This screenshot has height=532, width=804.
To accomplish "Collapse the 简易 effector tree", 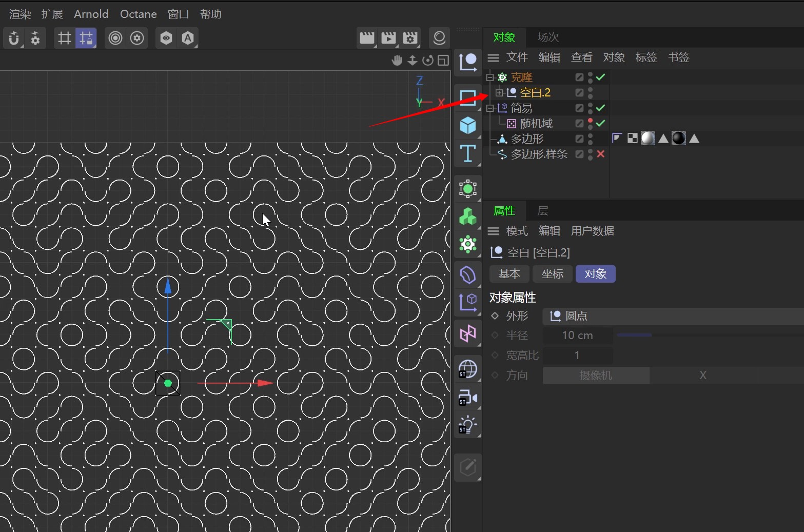I will point(490,108).
